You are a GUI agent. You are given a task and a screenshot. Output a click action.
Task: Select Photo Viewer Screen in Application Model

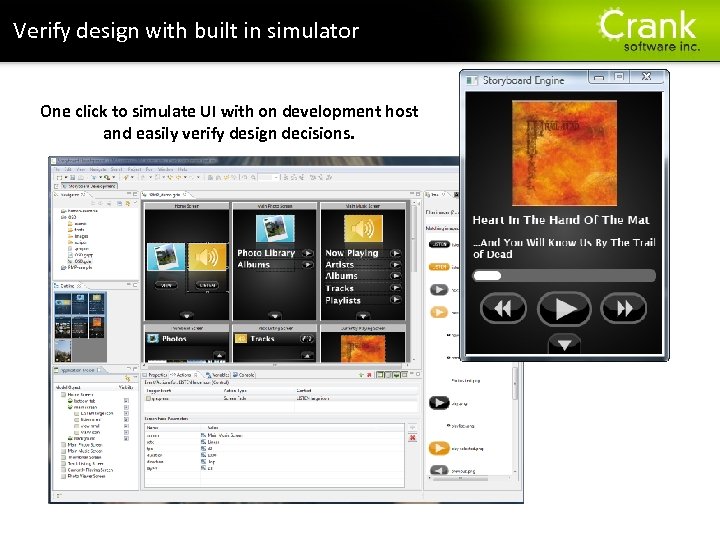point(86,476)
